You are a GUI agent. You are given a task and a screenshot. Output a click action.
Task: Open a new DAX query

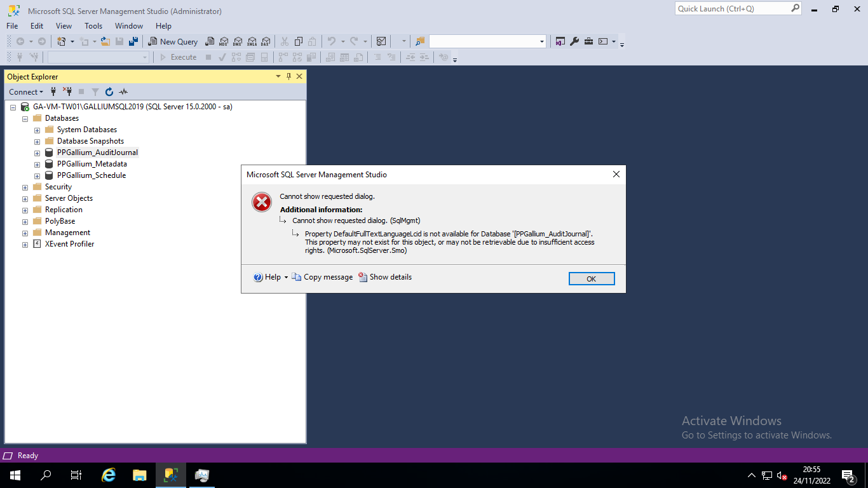(266, 41)
